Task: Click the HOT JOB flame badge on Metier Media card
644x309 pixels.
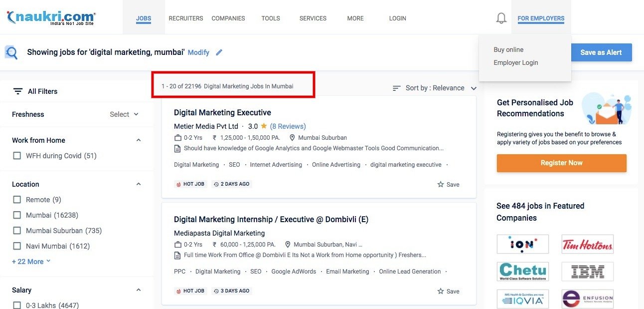Action: pyautogui.click(x=190, y=184)
